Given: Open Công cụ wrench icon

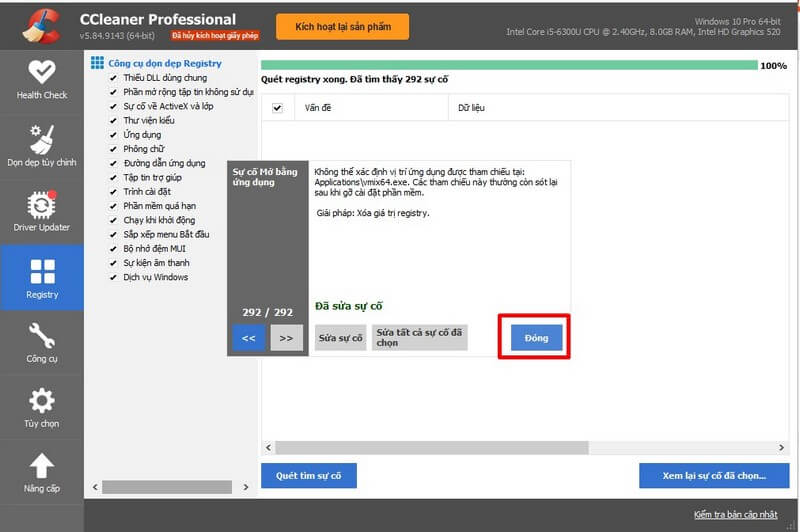Looking at the screenshot, I should tap(42, 336).
